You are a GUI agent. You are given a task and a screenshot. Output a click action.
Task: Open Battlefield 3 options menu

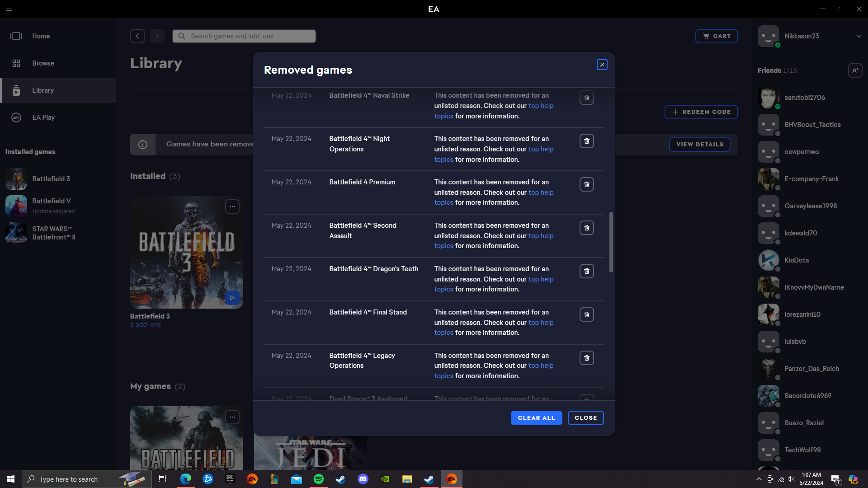[232, 206]
